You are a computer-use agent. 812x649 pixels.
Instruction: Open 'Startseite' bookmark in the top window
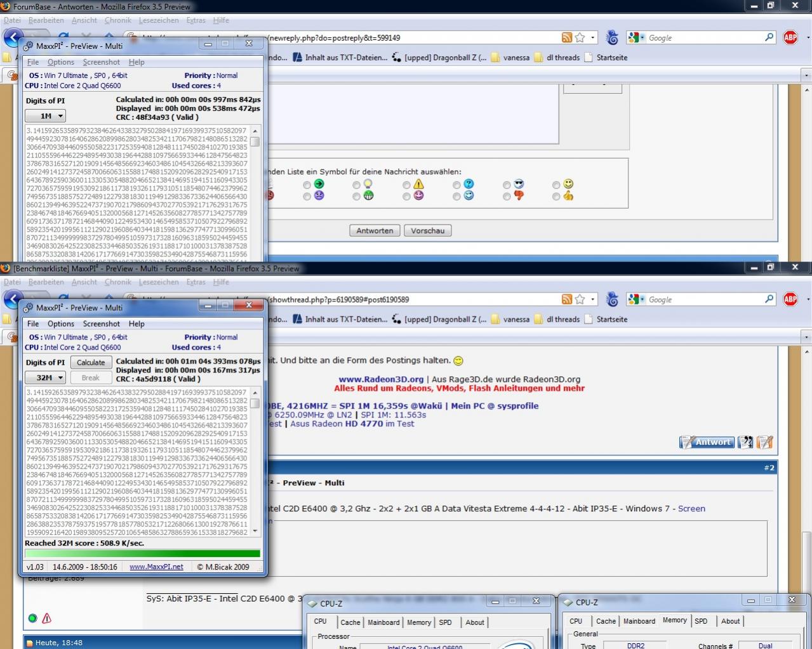pos(606,58)
